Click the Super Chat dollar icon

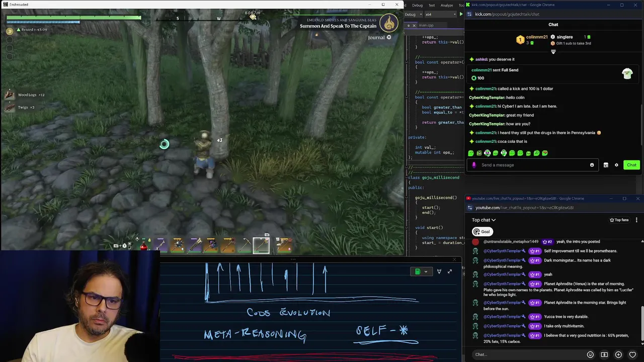(x=604, y=354)
